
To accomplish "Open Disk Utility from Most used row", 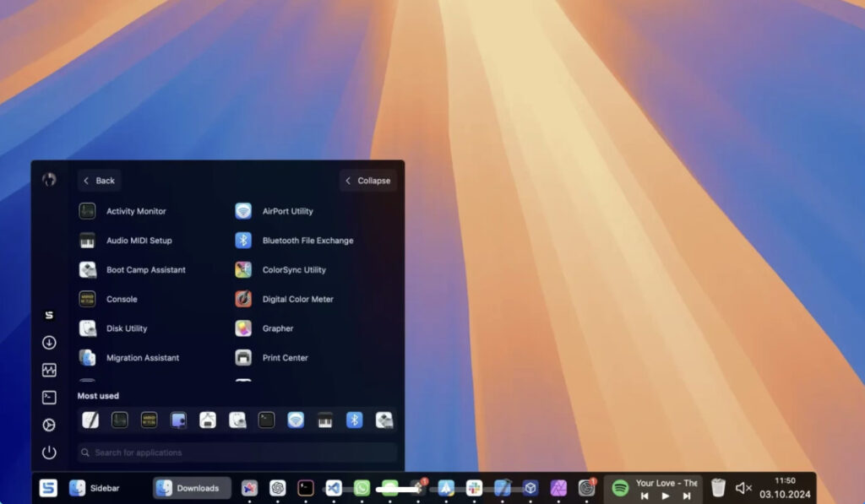I will [237, 420].
